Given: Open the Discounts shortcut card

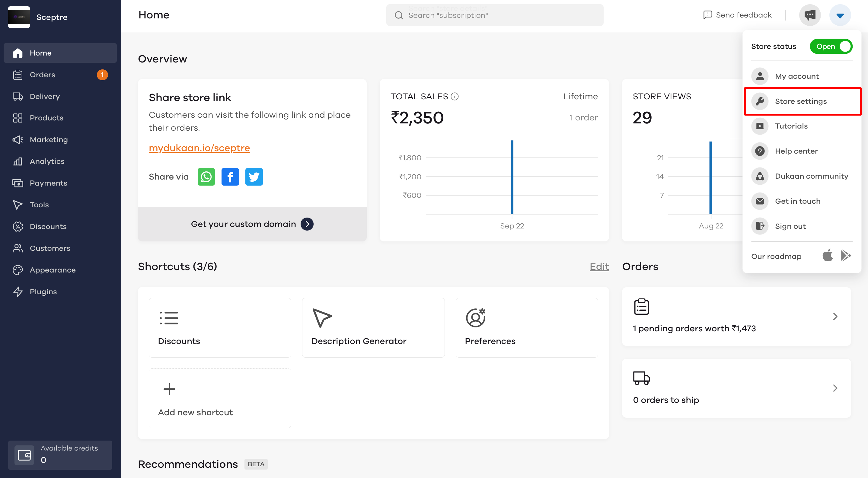Looking at the screenshot, I should click(x=220, y=327).
